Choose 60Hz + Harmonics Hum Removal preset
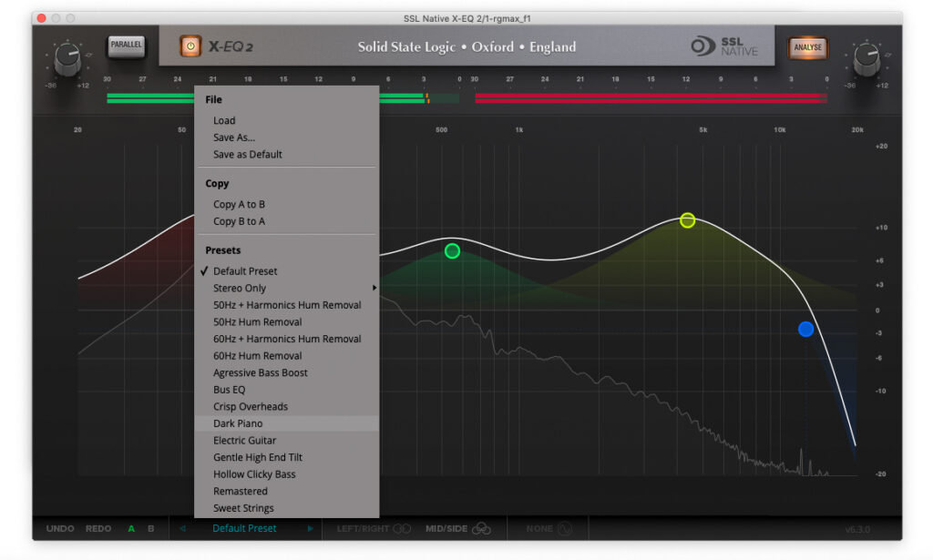 286,339
